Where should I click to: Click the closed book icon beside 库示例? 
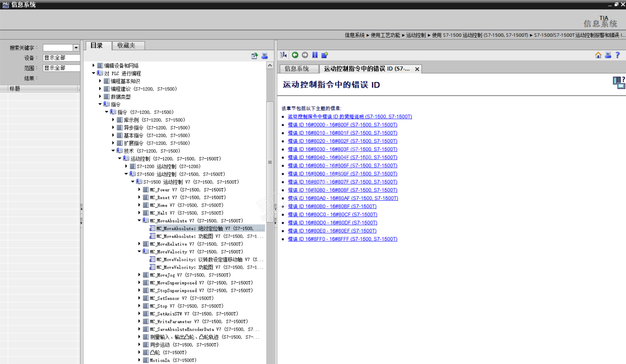pyautogui.click(x=120, y=120)
